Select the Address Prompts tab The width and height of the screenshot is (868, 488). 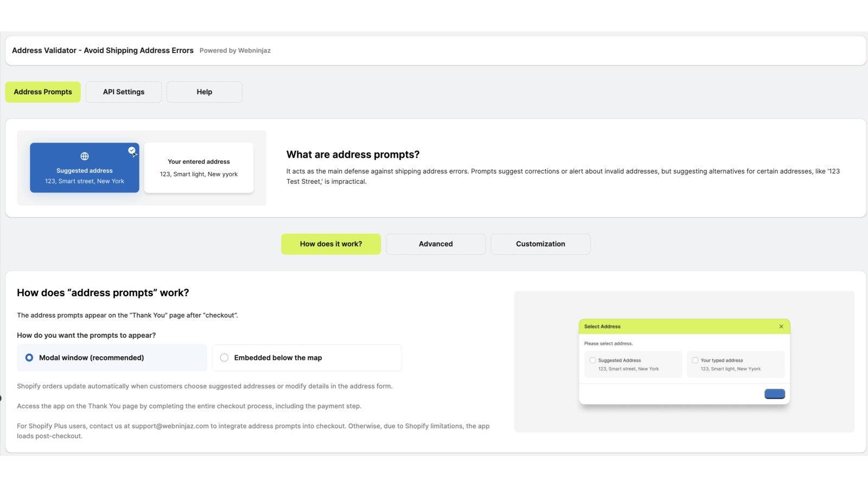point(42,92)
